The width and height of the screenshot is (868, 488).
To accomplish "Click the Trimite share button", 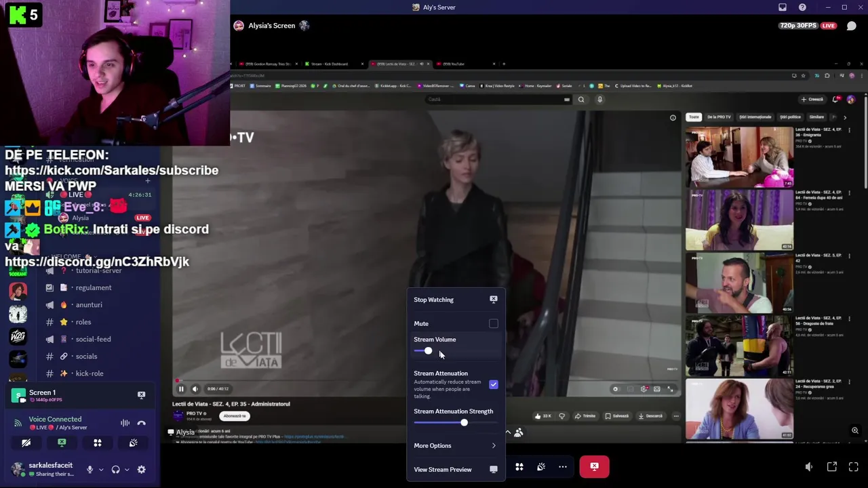I will click(x=586, y=416).
